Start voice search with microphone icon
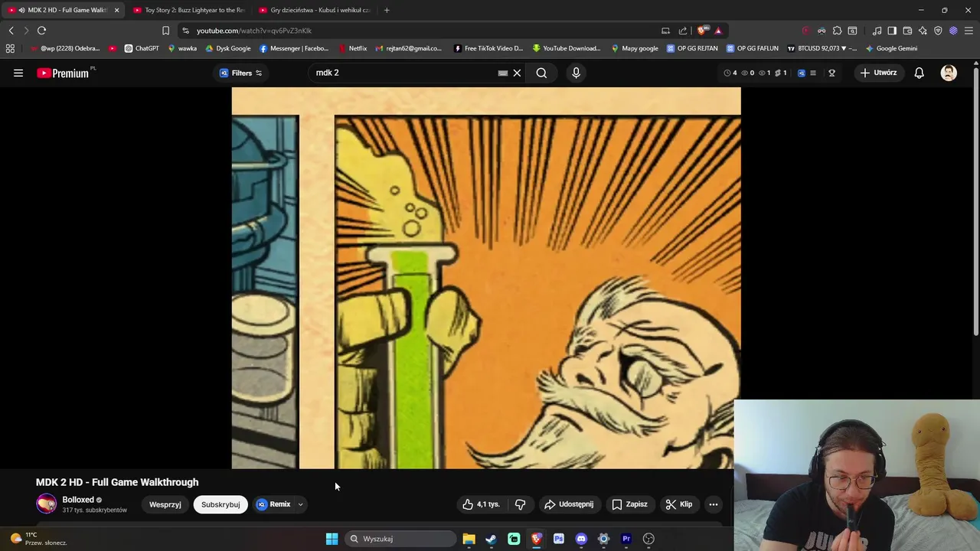 (576, 73)
